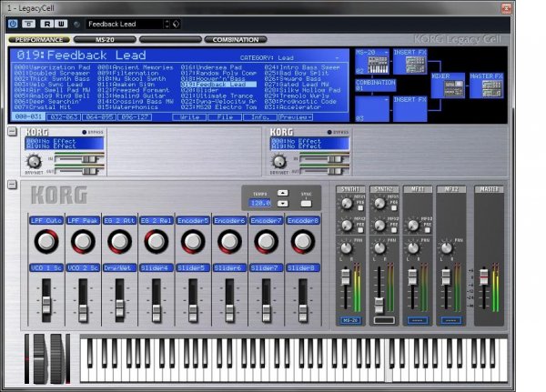Open the Preview dropdown button
This screenshot has height=392, width=546.
[296, 117]
